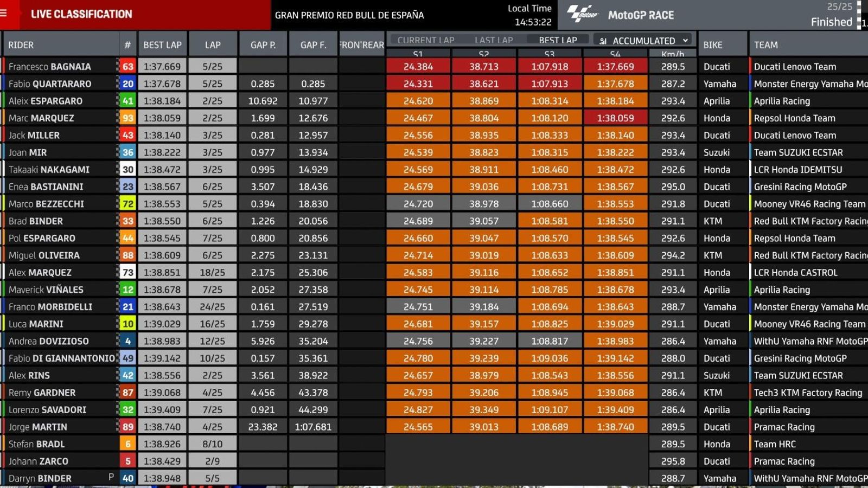Open the hamburger menu beside Live Classification

[x=4, y=13]
